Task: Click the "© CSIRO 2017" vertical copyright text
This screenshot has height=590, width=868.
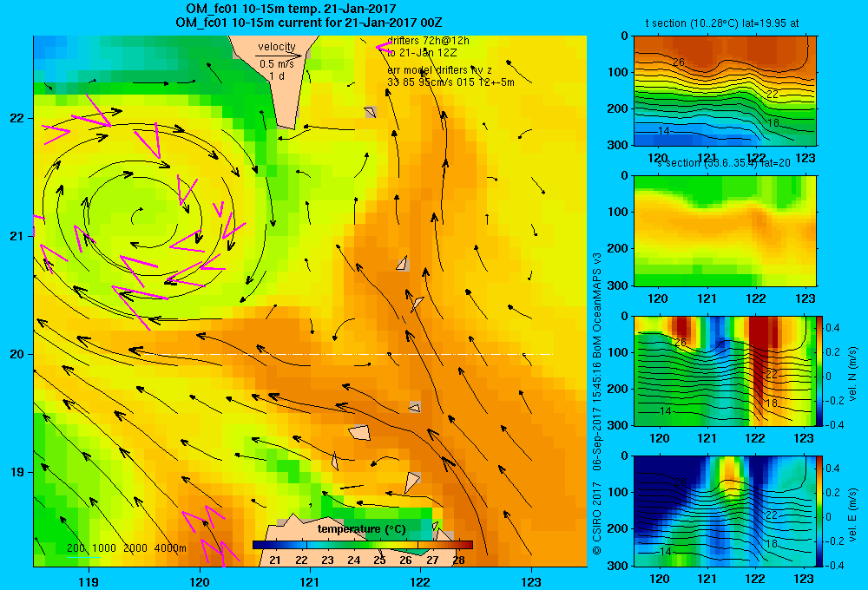Action: click(x=597, y=519)
